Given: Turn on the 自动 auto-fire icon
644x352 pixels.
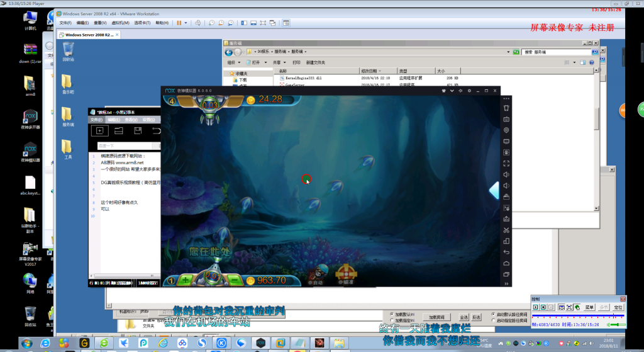Looking at the screenshot, I should point(318,275).
